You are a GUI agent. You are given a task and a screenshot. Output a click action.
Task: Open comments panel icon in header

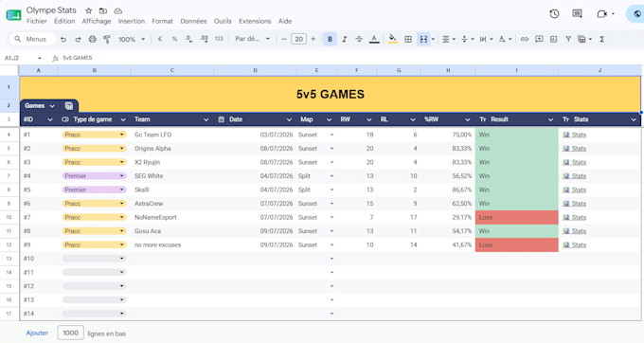coord(577,14)
